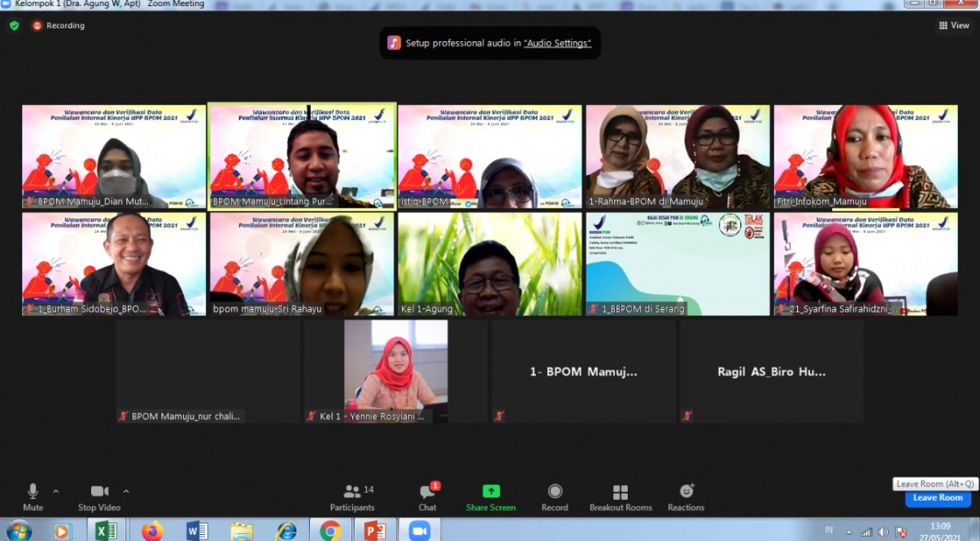Click the IN language indicator in taskbar
Screen dimensions: 980x541
[x=829, y=530]
